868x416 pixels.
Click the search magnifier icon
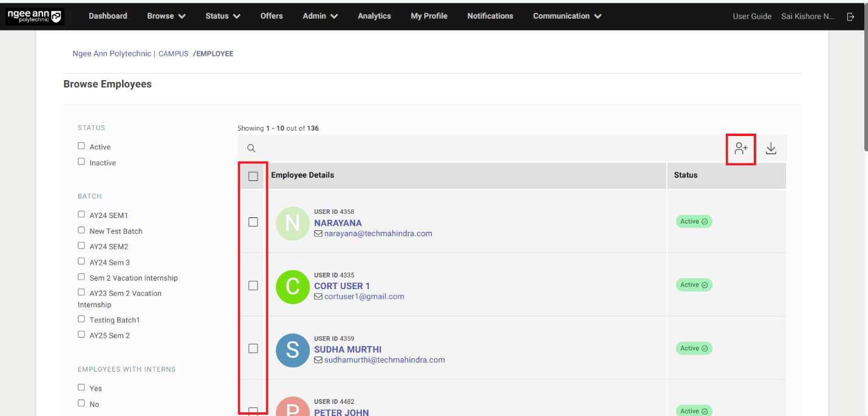pyautogui.click(x=251, y=148)
